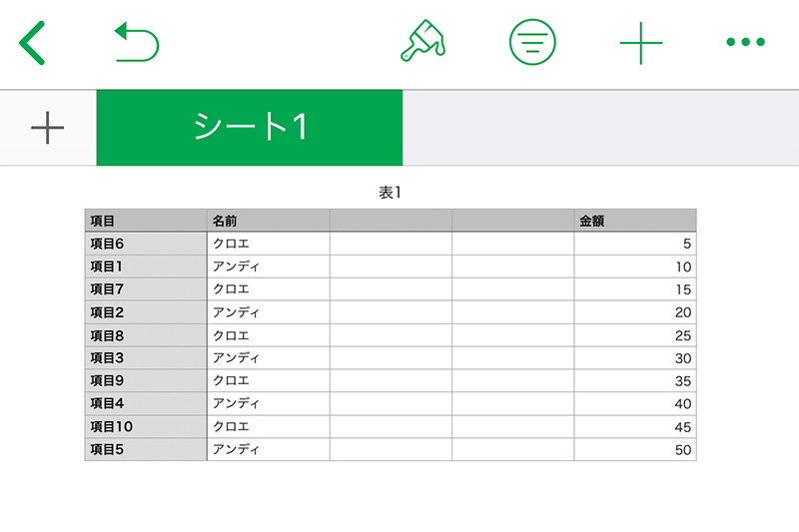Click the 項目 header cell

coord(146,221)
